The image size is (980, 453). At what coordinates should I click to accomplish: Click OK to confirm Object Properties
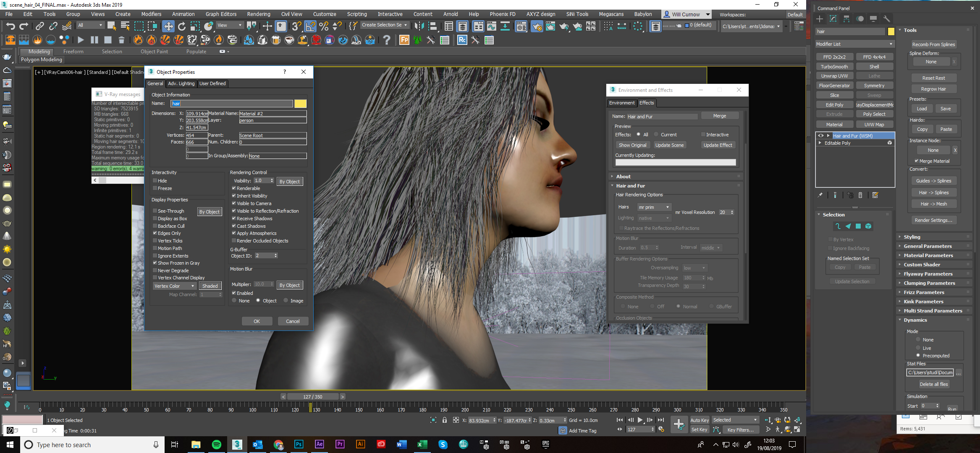[256, 321]
